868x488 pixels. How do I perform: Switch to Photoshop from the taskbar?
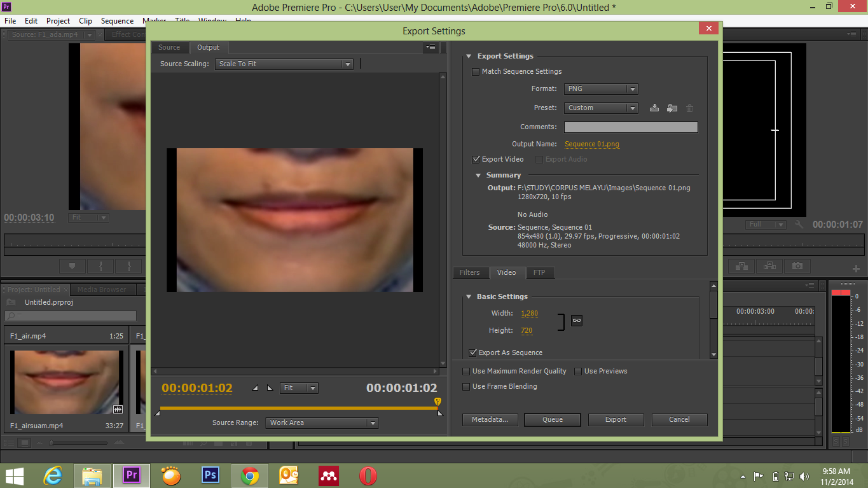pos(210,475)
